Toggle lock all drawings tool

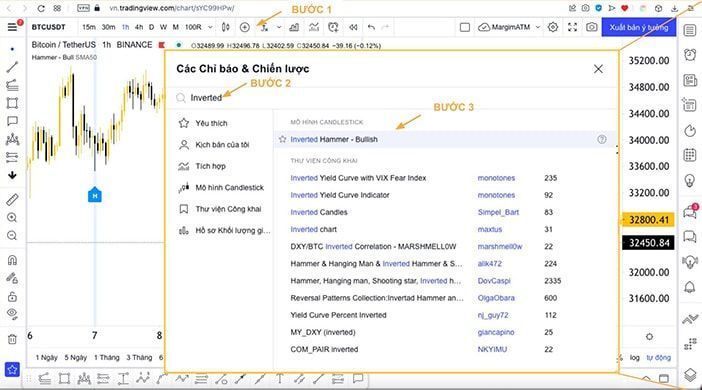click(12, 296)
